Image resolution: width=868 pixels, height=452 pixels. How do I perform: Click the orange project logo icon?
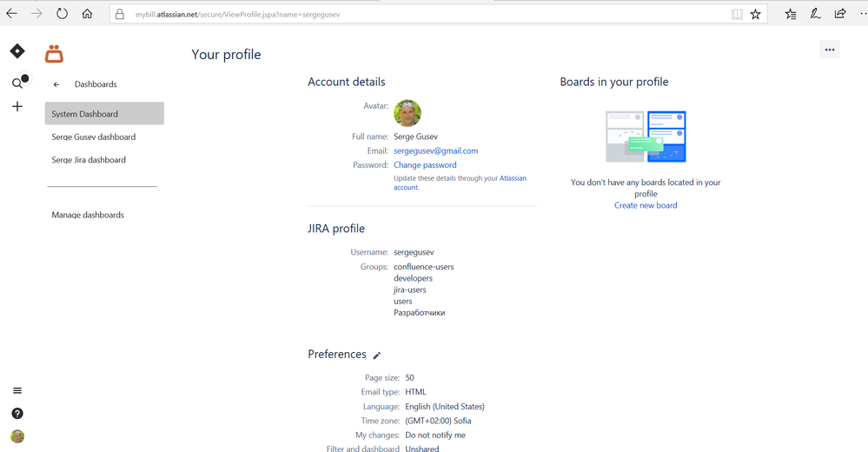pyautogui.click(x=54, y=54)
